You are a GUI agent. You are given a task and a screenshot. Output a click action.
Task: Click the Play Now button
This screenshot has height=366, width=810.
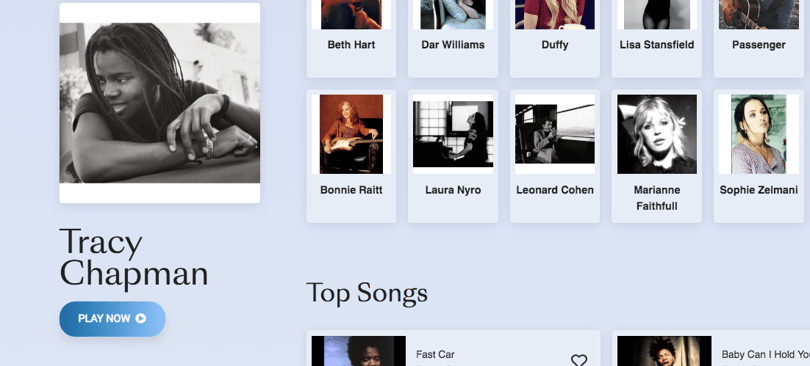pyautogui.click(x=112, y=319)
